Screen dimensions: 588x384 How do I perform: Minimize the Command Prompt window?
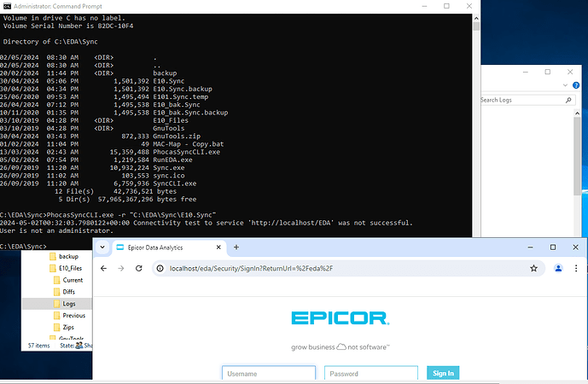[424, 6]
